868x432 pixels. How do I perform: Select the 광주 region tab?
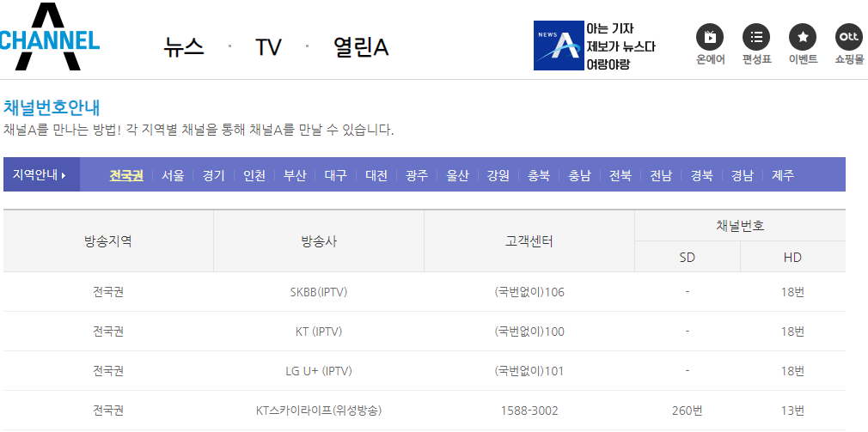click(417, 175)
